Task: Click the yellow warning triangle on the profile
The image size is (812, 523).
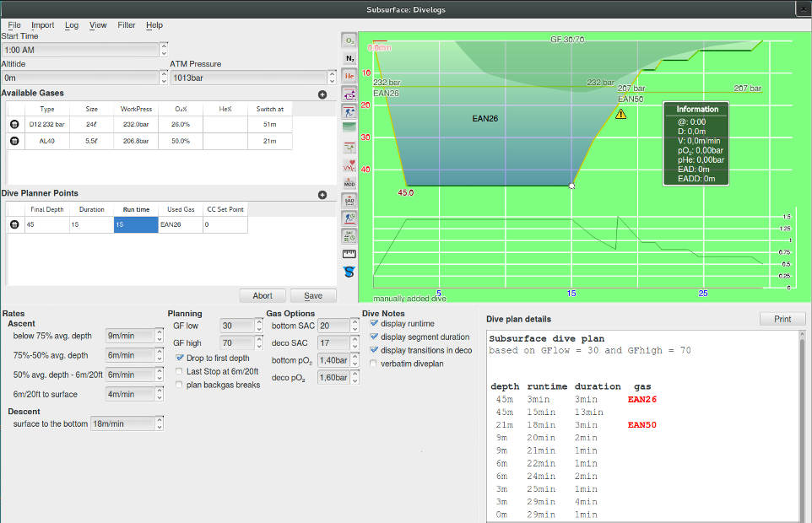Action: tap(621, 114)
